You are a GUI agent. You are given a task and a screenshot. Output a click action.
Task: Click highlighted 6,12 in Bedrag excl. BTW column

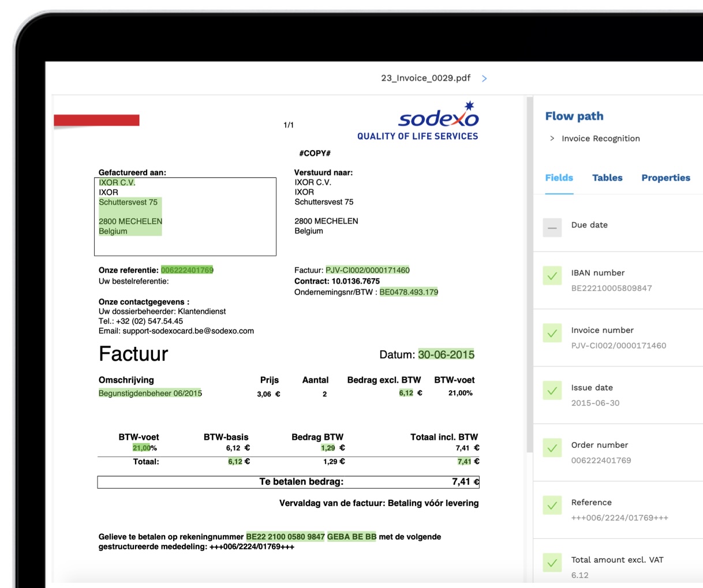(x=406, y=393)
